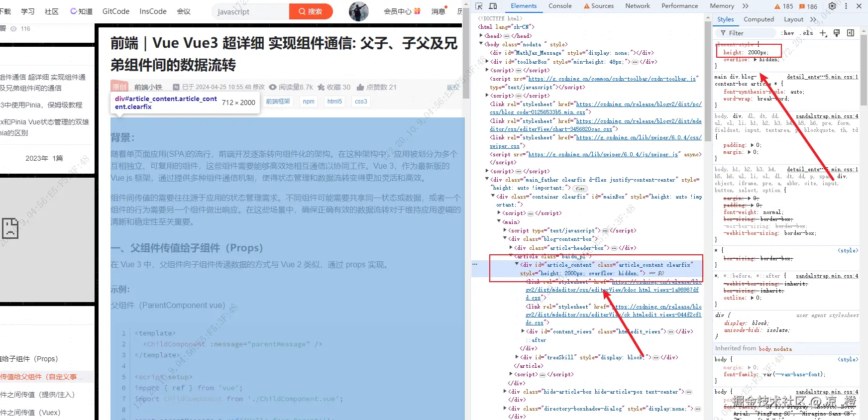Screen dimensions: 868x420
Task: Select the Layout sidebar tab
Action: [793, 19]
